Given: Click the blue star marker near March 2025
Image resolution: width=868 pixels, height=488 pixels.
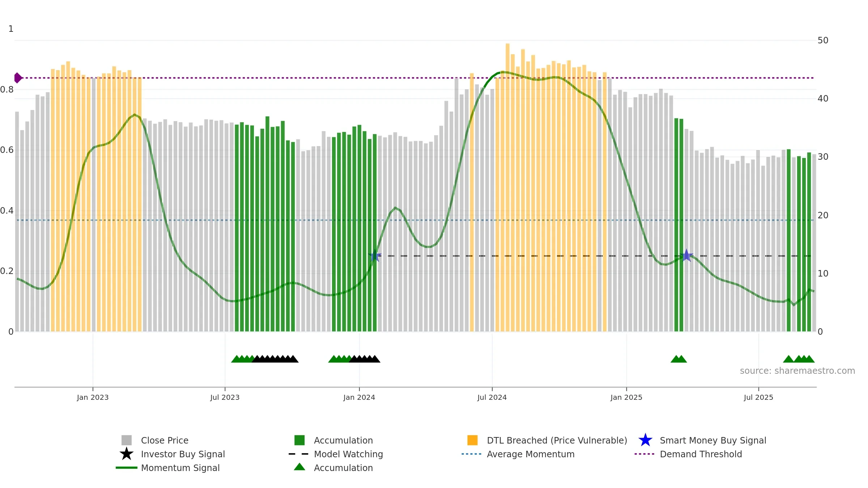Looking at the screenshot, I should pyautogui.click(x=686, y=255).
